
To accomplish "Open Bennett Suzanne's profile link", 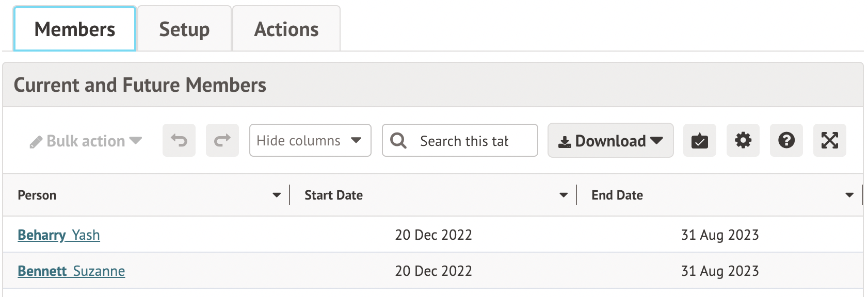I will [71, 271].
